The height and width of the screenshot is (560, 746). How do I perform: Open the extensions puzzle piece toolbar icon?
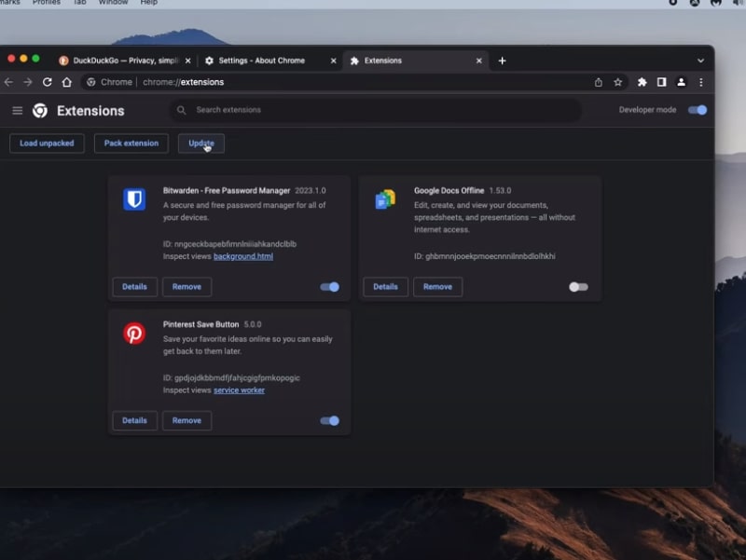coord(642,82)
